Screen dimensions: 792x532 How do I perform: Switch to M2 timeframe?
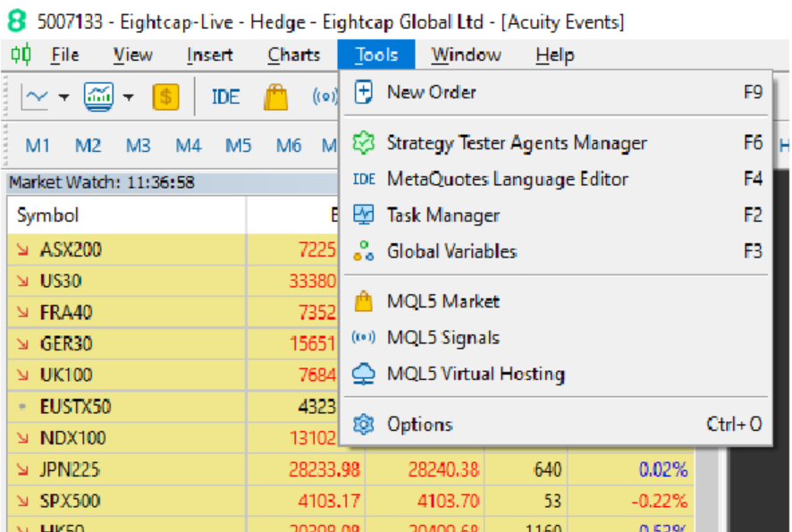click(x=88, y=146)
